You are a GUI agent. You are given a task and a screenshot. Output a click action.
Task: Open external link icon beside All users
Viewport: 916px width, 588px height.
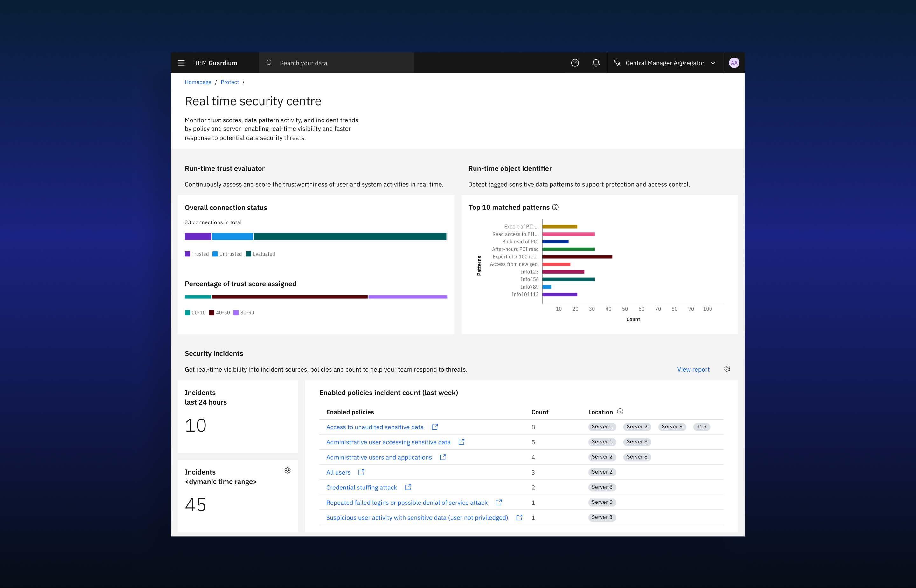pyautogui.click(x=361, y=472)
